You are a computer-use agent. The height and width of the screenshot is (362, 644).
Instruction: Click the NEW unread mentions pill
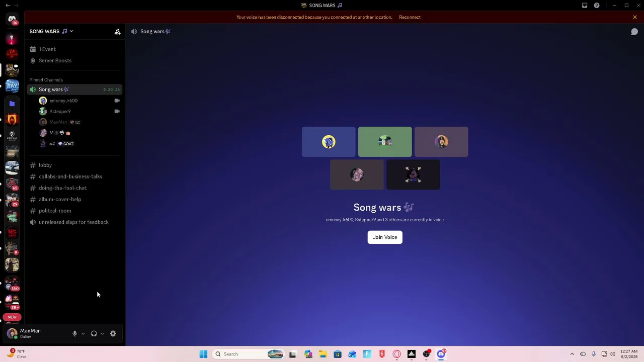(12, 317)
